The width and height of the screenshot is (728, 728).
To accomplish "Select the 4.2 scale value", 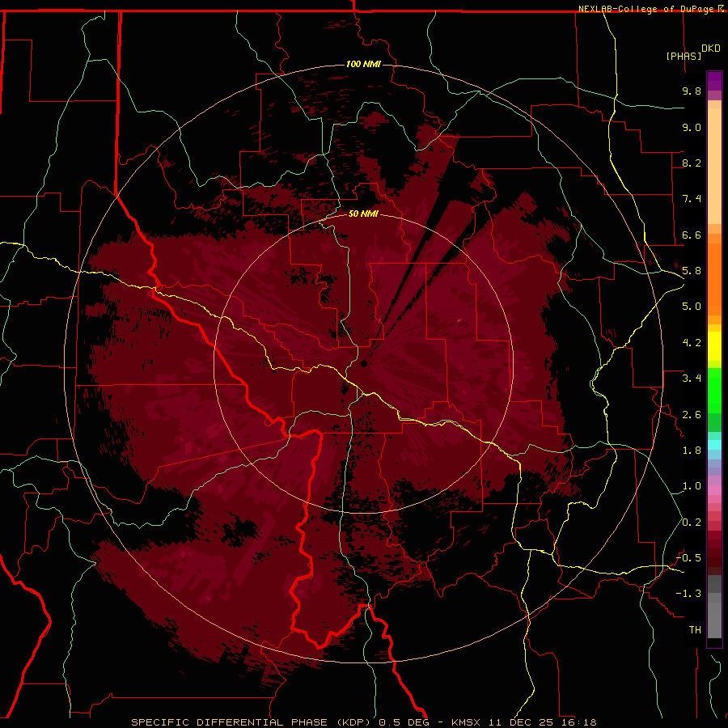I will pyautogui.click(x=692, y=343).
